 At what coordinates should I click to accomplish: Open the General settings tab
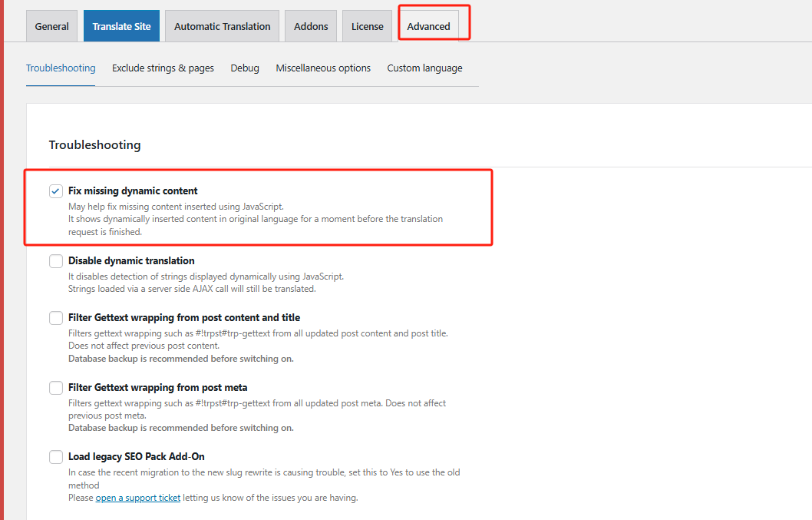pos(52,26)
